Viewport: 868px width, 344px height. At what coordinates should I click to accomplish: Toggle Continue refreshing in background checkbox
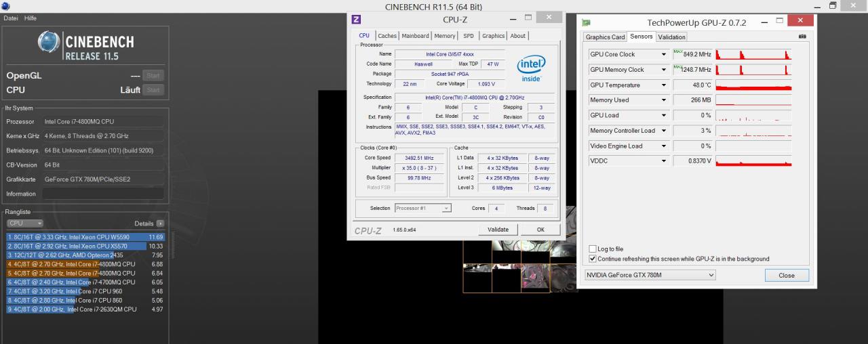coord(593,259)
